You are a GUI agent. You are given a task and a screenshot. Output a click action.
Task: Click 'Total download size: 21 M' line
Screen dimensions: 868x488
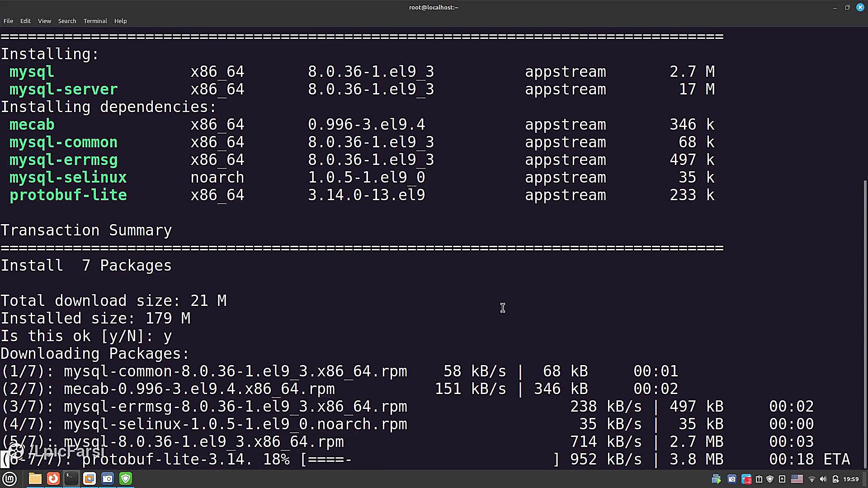[113, 301]
